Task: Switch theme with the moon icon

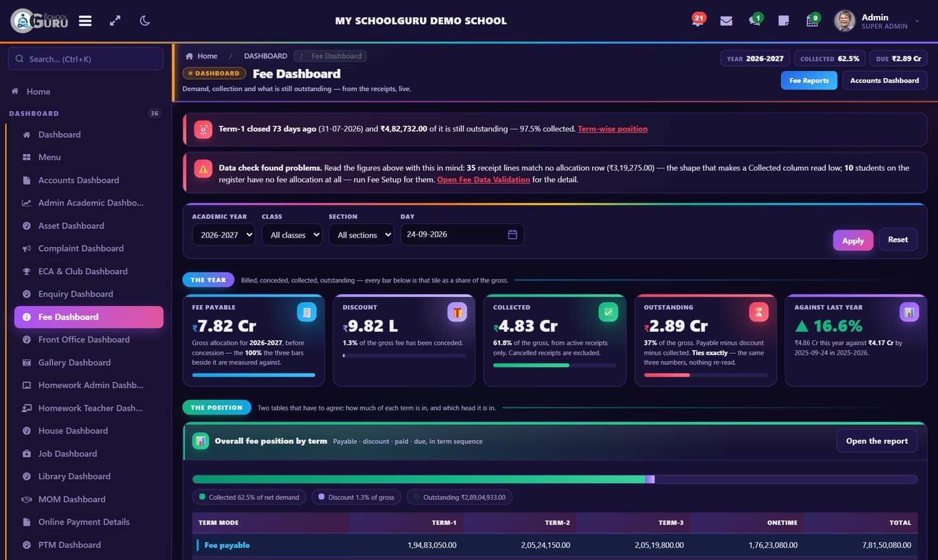Action: coord(145,21)
